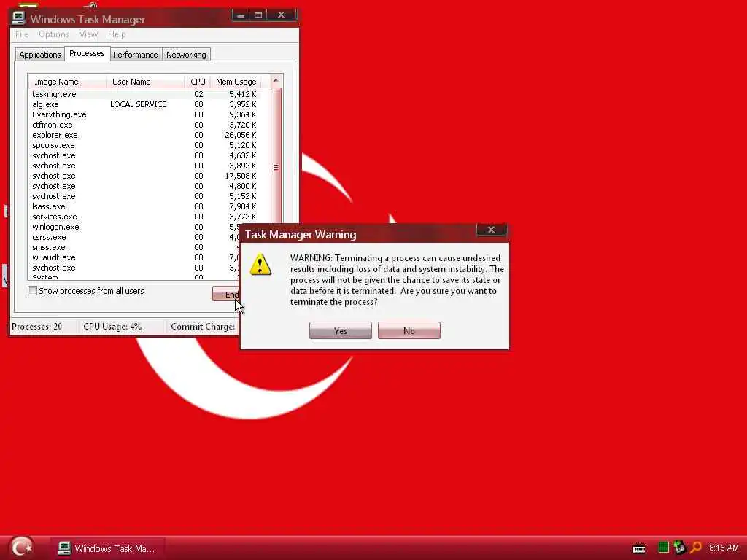Select the services.exe process
The height and width of the screenshot is (560, 747).
(x=144, y=217)
